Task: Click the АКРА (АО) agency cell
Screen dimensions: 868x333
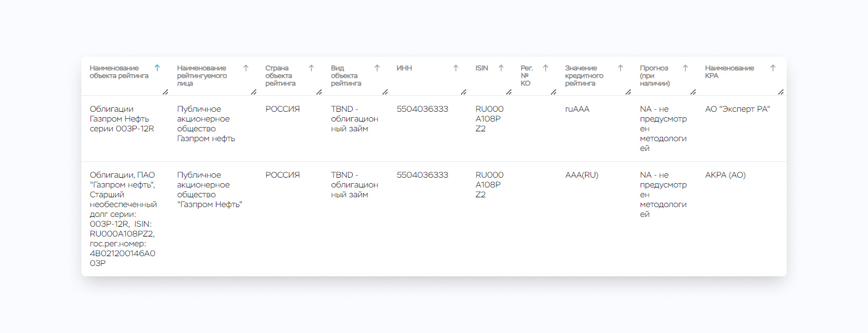Action: [x=725, y=175]
